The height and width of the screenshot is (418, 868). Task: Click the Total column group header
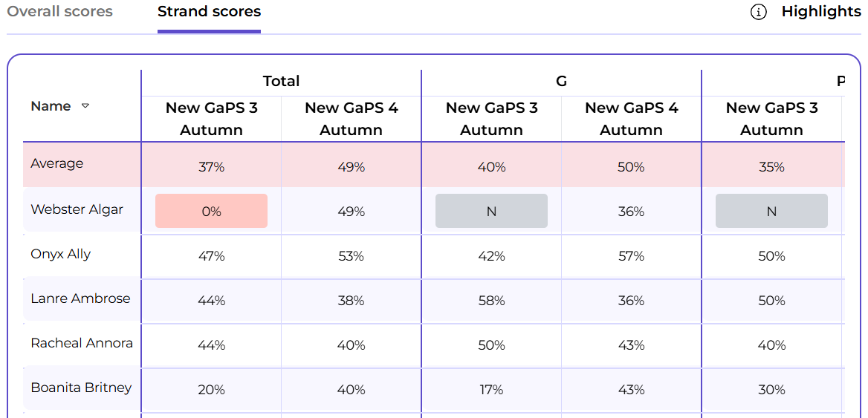coord(281,82)
